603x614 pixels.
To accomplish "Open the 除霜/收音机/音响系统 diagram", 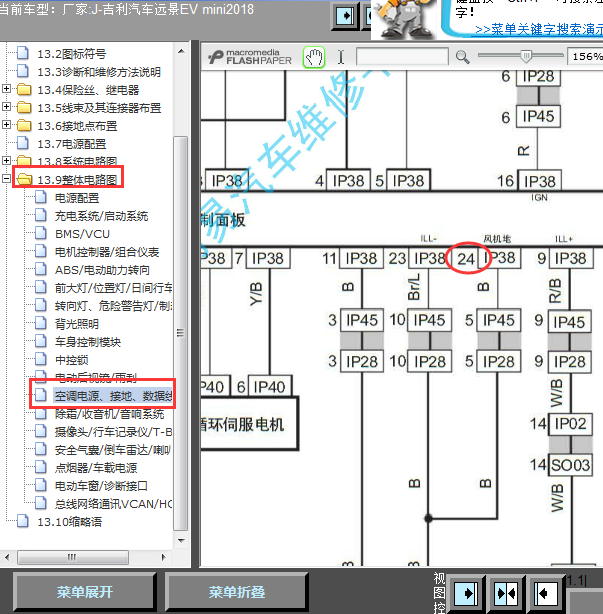I will tap(109, 414).
